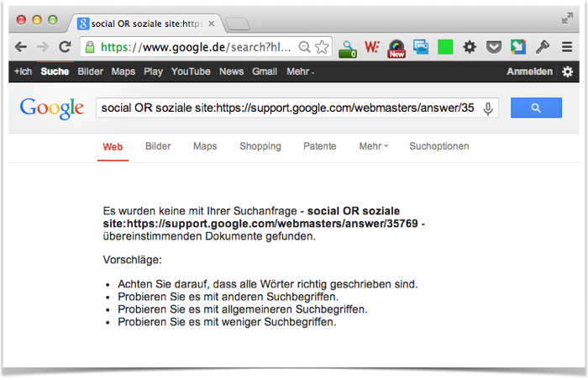Reload the page with the refresh icon

click(x=65, y=47)
